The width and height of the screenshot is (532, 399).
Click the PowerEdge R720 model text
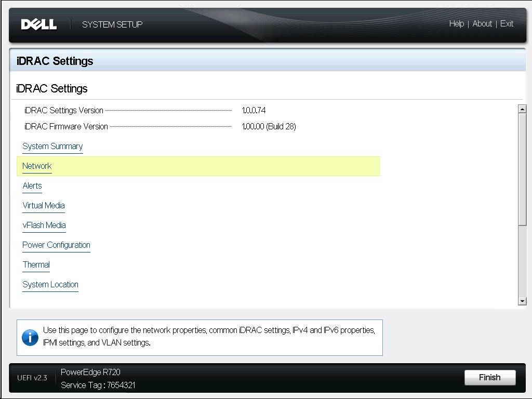point(90,372)
